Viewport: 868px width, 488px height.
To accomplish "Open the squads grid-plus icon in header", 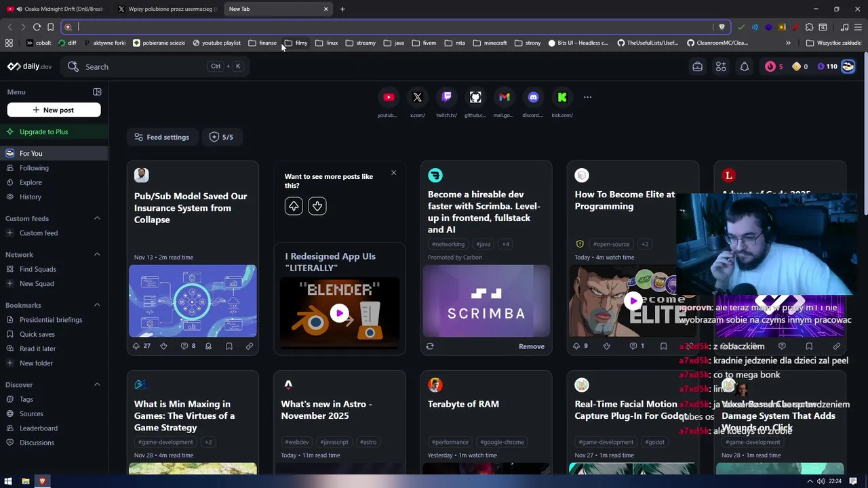I will [x=721, y=66].
